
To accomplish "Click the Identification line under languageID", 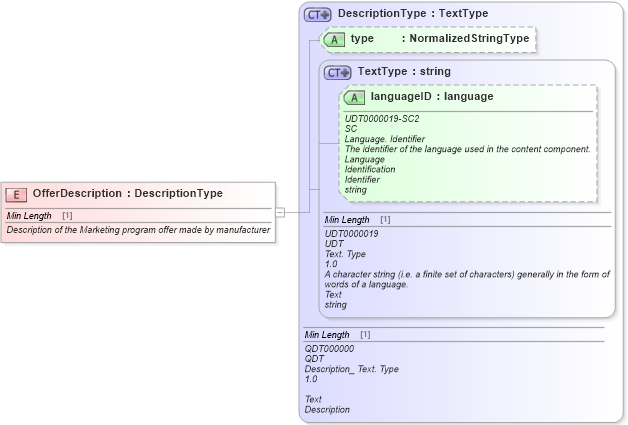I will click(370, 169).
